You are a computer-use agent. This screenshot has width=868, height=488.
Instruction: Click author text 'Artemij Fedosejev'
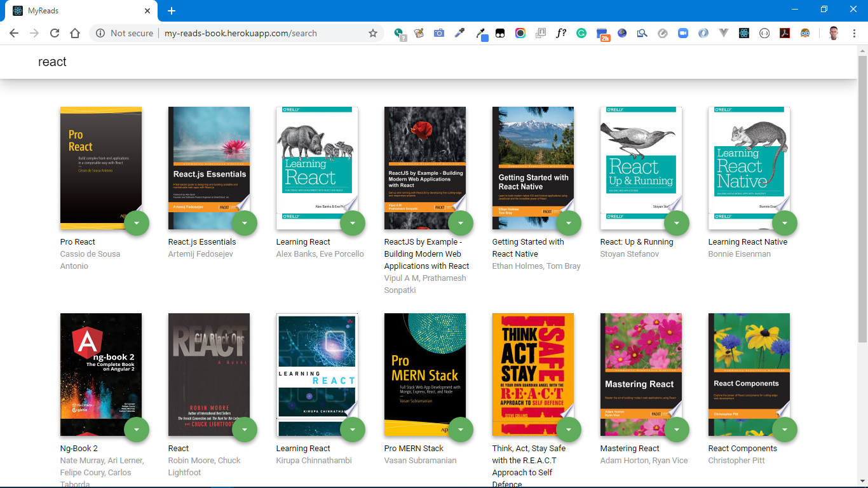pyautogui.click(x=201, y=254)
